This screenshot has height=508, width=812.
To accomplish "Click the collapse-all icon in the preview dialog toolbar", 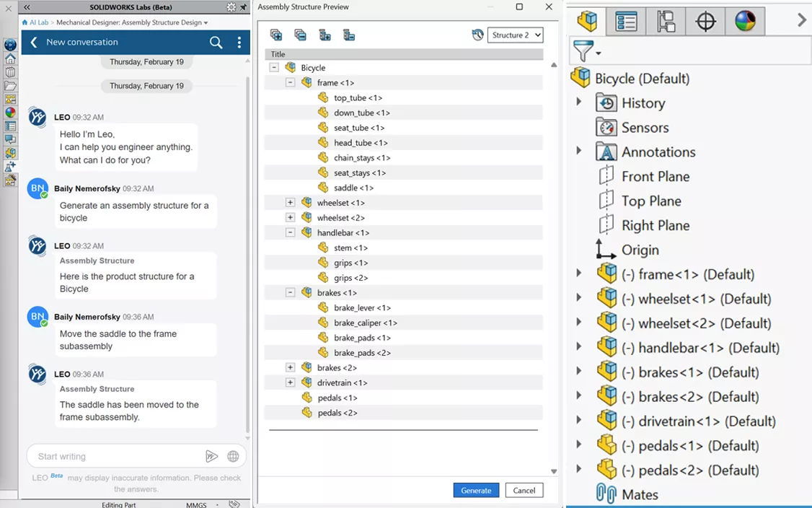I will [300, 34].
